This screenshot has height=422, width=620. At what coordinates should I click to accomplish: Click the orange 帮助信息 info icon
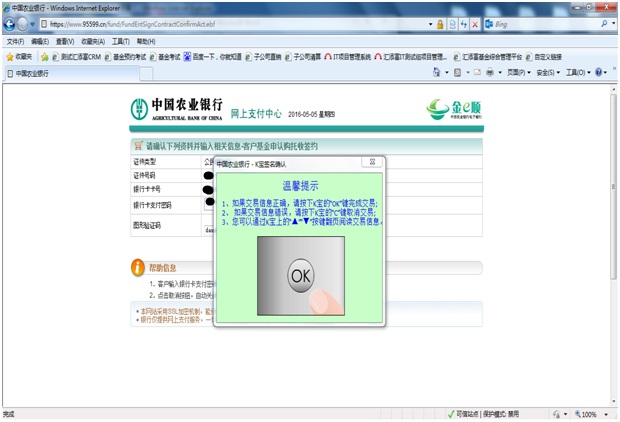click(138, 267)
